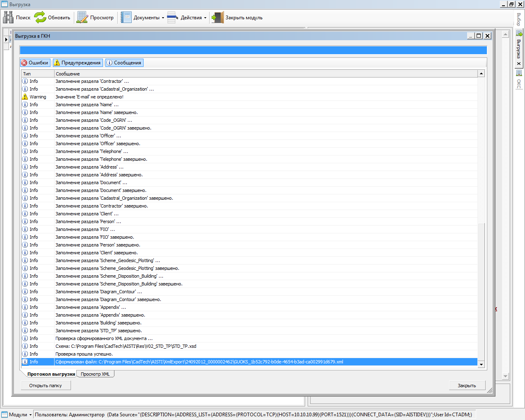Image resolution: width=525 pixels, height=420 pixels.
Task: Select the Протокол выгрузки tab
Action: click(x=51, y=374)
